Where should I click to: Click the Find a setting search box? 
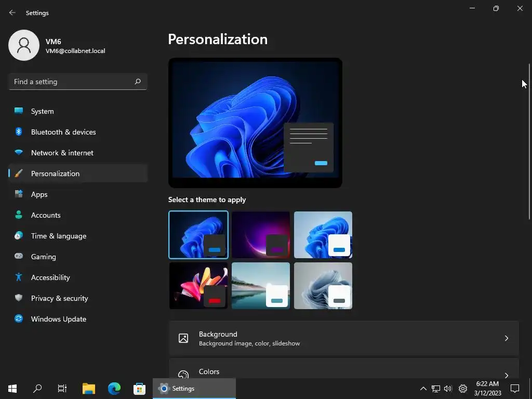point(78,82)
